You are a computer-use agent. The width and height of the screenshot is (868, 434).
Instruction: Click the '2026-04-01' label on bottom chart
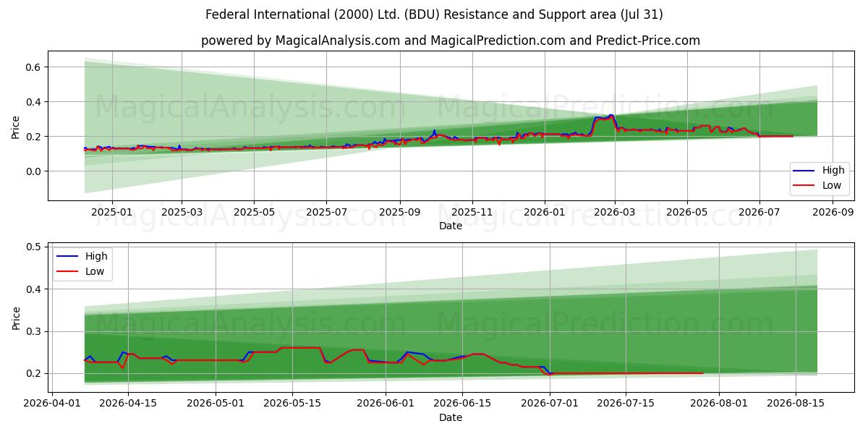click(52, 404)
